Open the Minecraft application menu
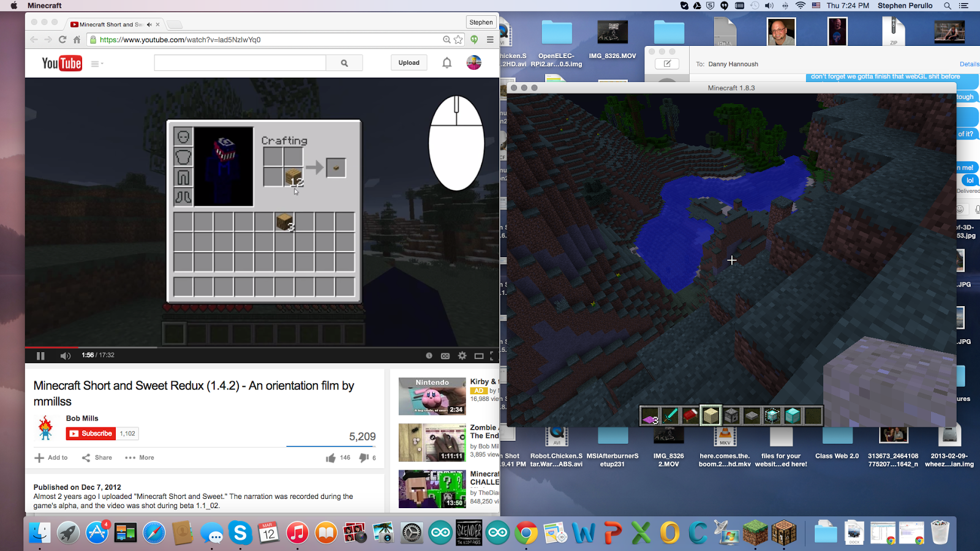980x551 pixels. click(x=45, y=6)
